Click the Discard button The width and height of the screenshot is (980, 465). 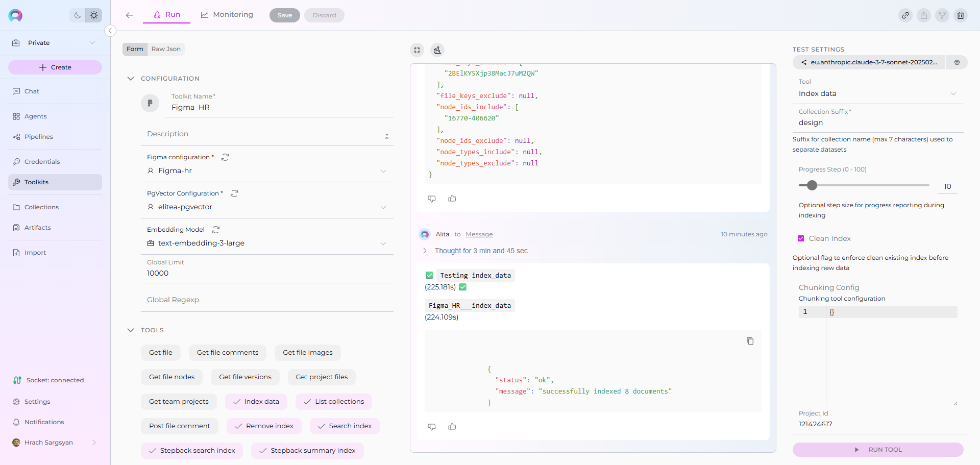(325, 15)
